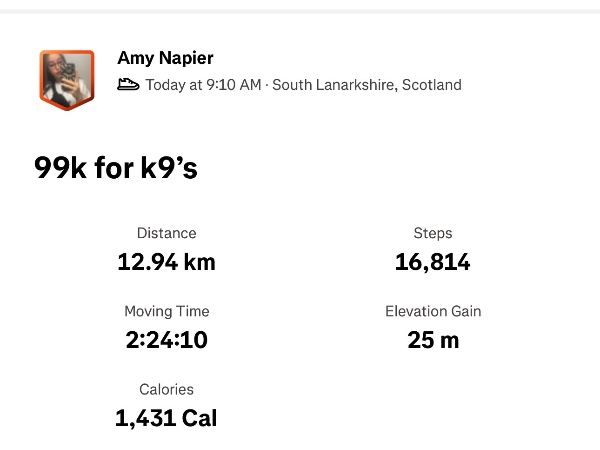The image size is (600, 450).
Task: Click the Elevation Gain label
Action: coord(433,311)
